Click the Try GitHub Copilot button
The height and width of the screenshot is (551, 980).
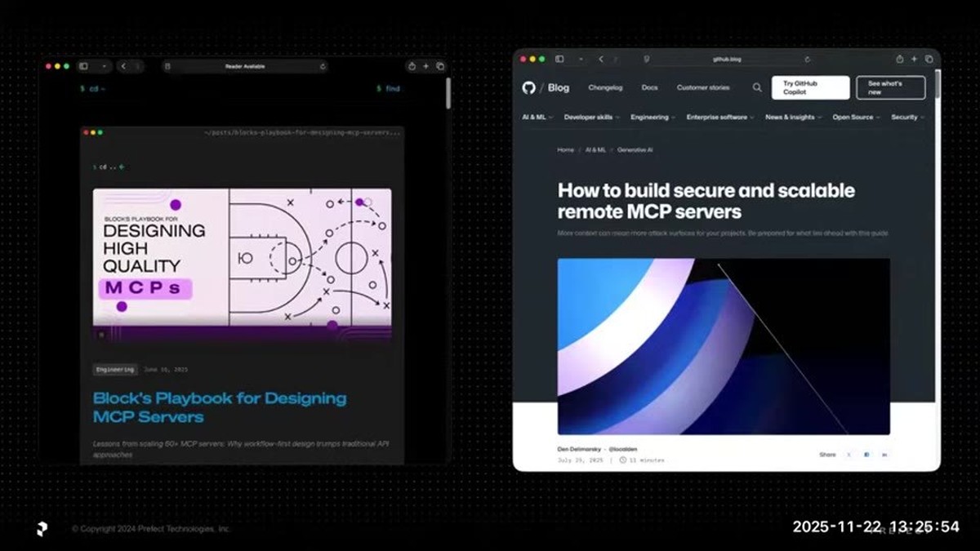[810, 87]
